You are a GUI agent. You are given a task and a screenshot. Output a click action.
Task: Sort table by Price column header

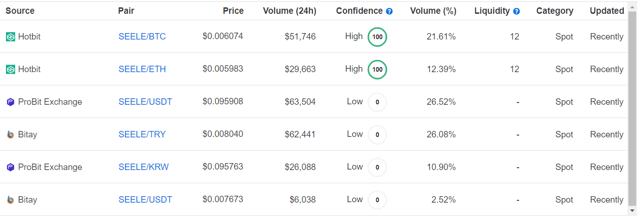point(233,11)
